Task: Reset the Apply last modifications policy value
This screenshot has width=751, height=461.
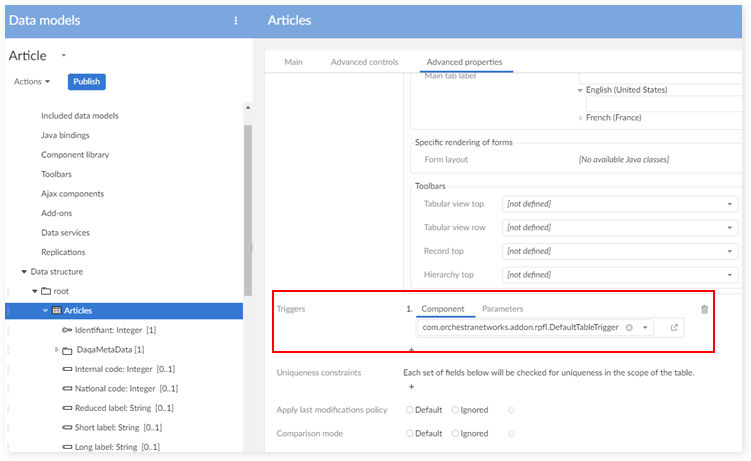Action: [x=512, y=410]
